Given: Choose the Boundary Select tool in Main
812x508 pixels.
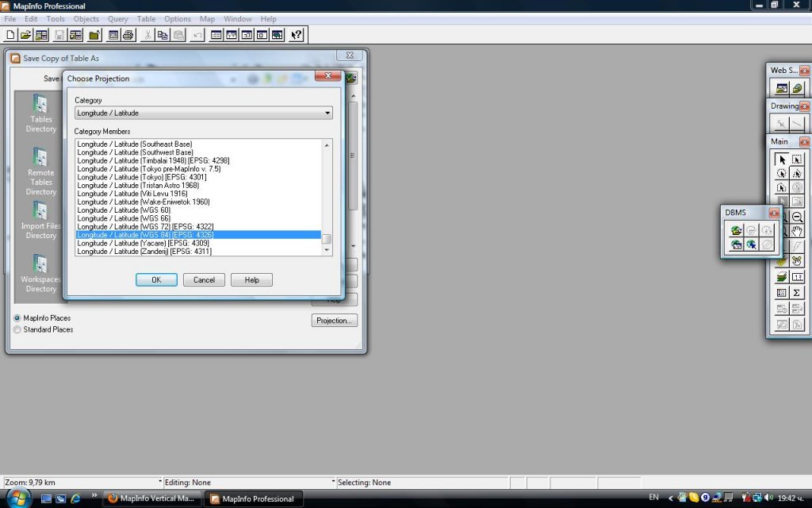Looking at the screenshot, I should coord(781,187).
